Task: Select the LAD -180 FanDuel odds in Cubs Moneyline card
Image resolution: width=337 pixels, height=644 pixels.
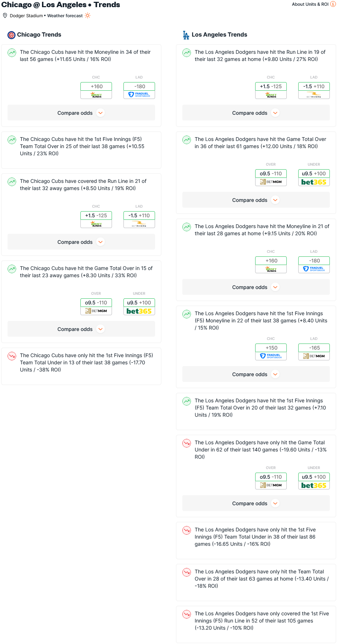Action: 139,90
